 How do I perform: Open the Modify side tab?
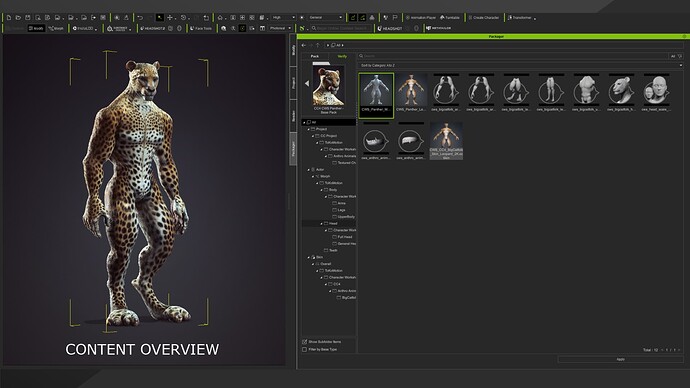tap(293, 50)
